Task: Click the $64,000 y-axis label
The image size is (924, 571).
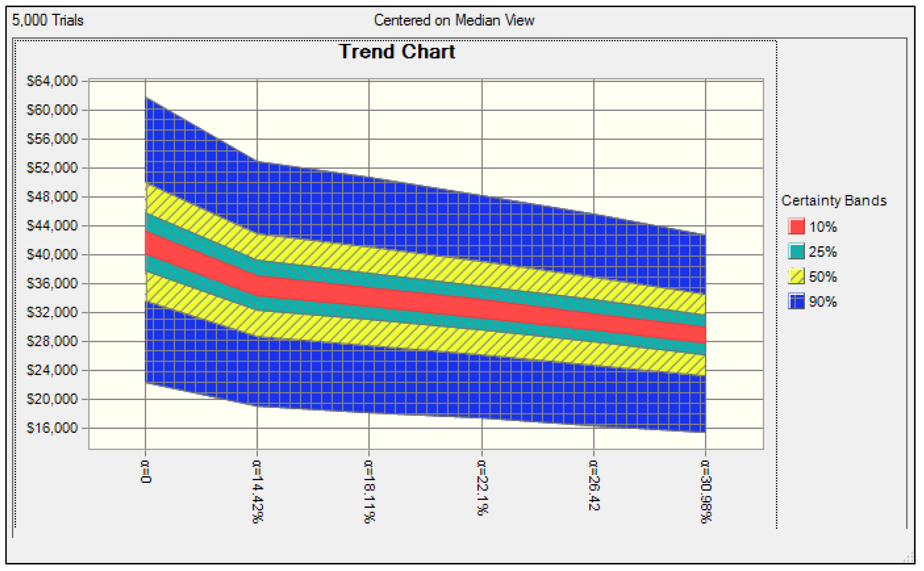Action: click(x=52, y=81)
